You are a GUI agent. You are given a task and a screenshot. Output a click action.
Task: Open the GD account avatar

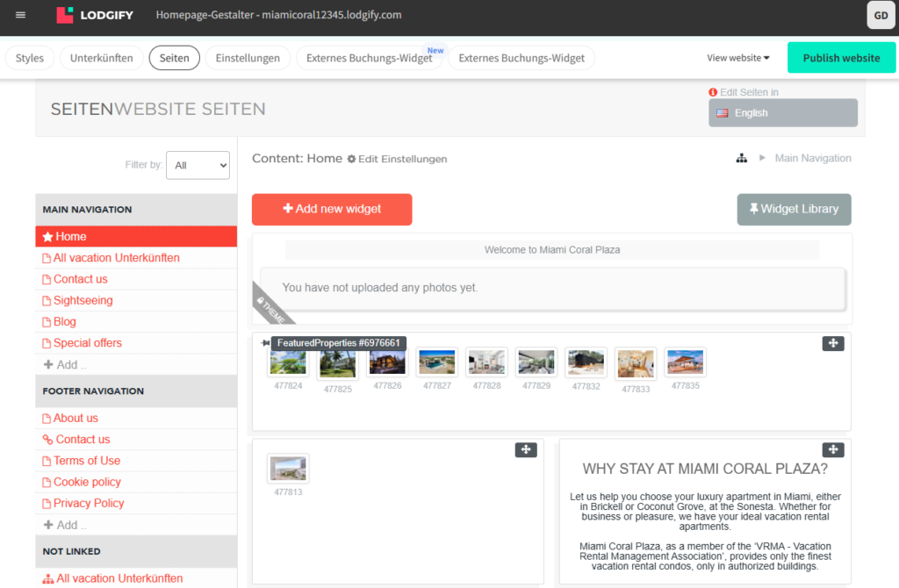(881, 16)
